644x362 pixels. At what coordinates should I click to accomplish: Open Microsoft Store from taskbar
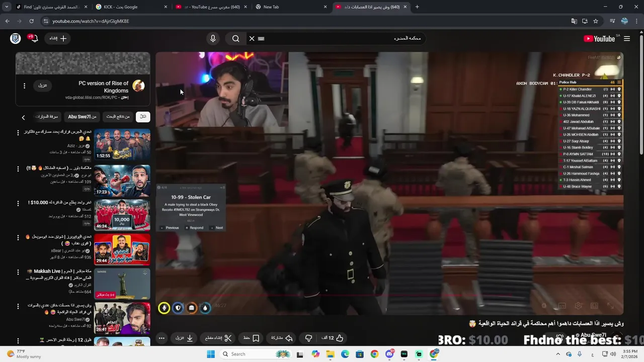coord(360,354)
